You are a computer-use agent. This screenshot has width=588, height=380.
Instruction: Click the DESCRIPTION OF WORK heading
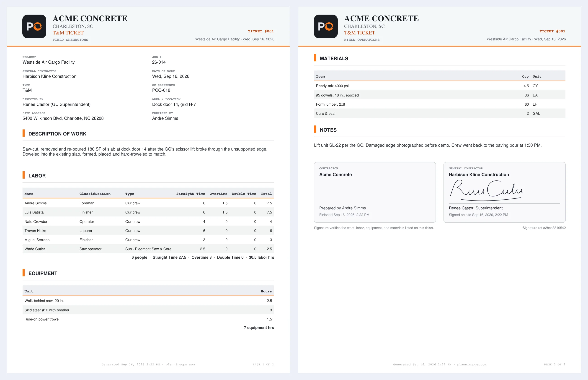click(x=57, y=134)
